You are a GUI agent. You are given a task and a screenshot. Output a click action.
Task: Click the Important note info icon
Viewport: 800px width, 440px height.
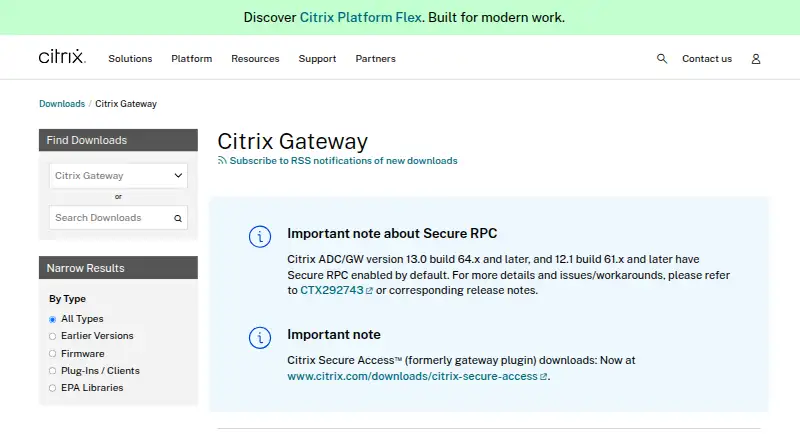point(260,338)
